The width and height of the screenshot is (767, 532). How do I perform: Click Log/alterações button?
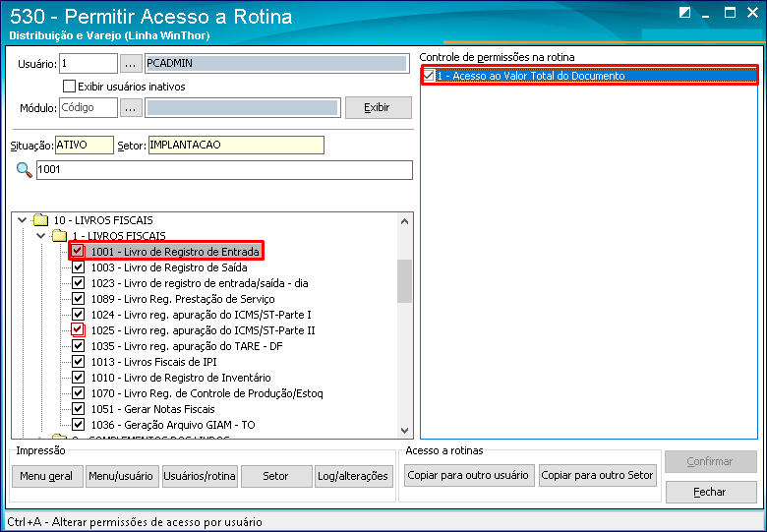[x=354, y=476]
